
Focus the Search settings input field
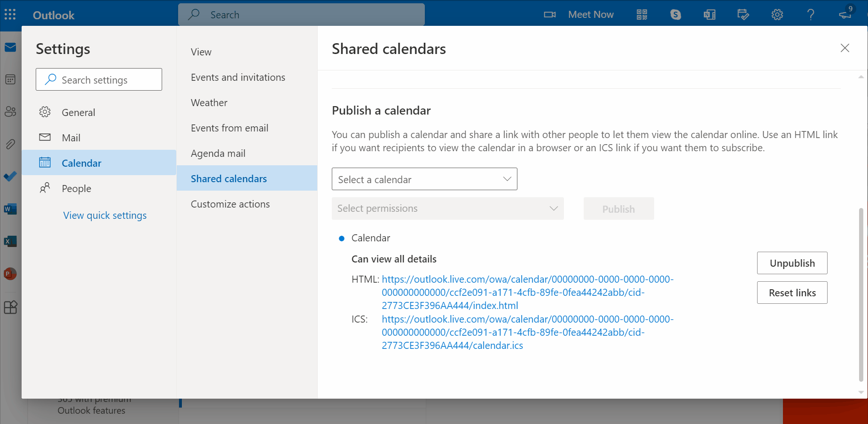99,79
